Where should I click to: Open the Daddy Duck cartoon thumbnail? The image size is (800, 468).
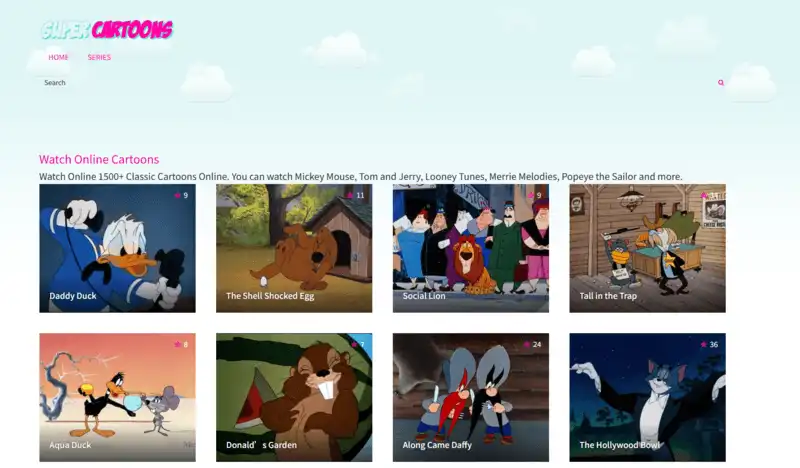point(117,248)
